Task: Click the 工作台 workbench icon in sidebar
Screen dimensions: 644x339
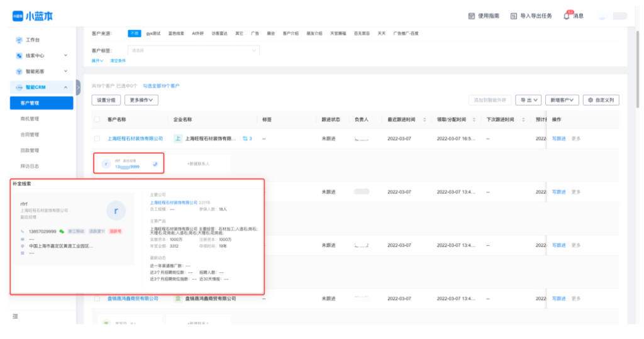Action: point(19,40)
